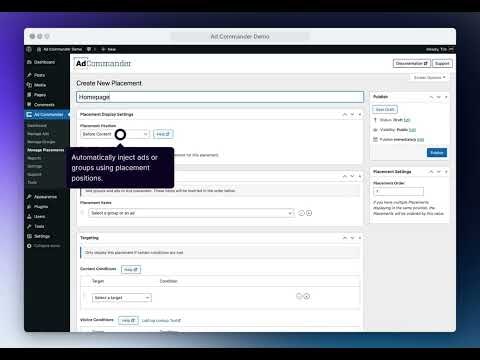Expand the Screen Options tab
The image size is (480, 360).
pyautogui.click(x=429, y=77)
